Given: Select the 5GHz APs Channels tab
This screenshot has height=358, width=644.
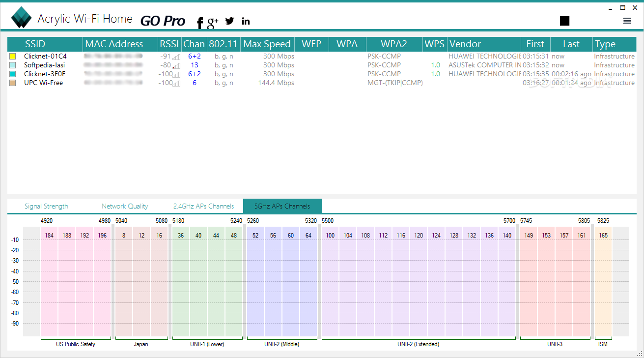Looking at the screenshot, I should 282,206.
